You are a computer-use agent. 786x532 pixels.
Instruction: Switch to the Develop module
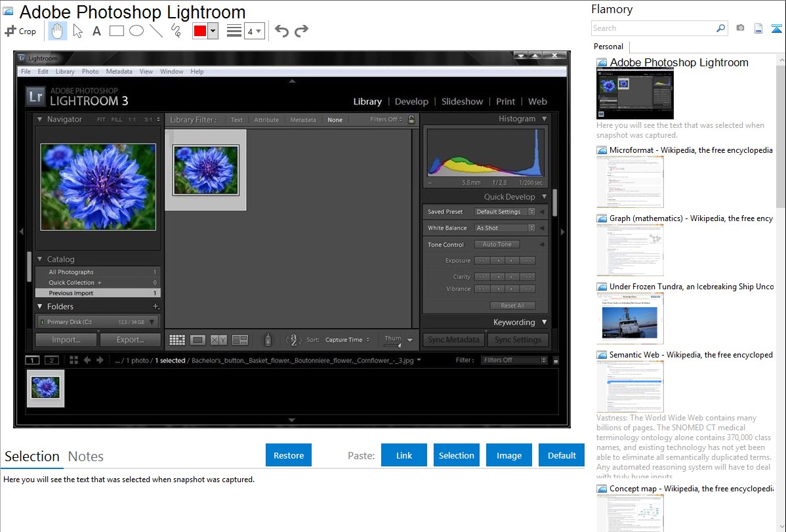point(411,101)
